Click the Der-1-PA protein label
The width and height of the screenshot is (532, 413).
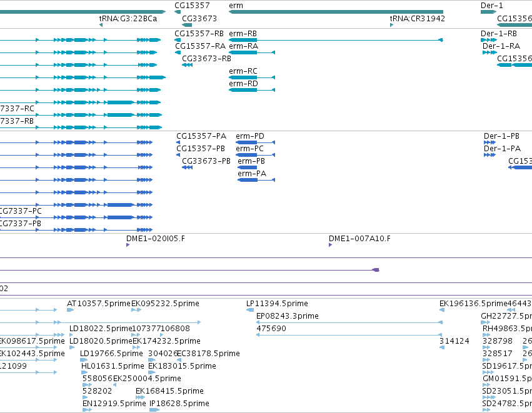pyautogui.click(x=502, y=149)
